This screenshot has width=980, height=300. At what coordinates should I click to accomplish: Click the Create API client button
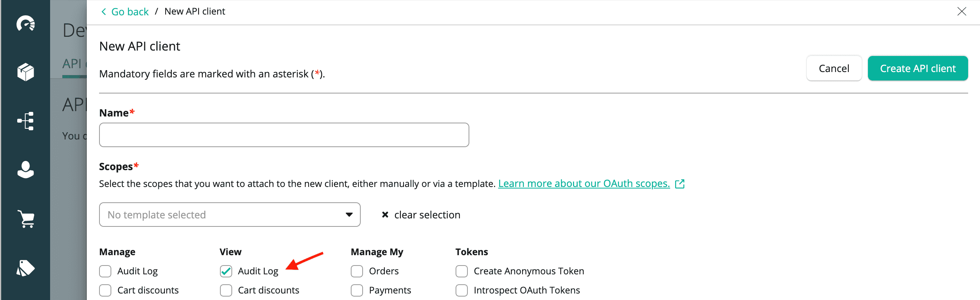pyautogui.click(x=918, y=69)
